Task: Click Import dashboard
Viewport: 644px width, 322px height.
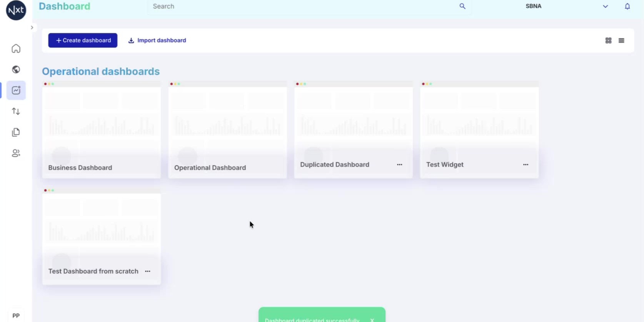Action: [157, 40]
